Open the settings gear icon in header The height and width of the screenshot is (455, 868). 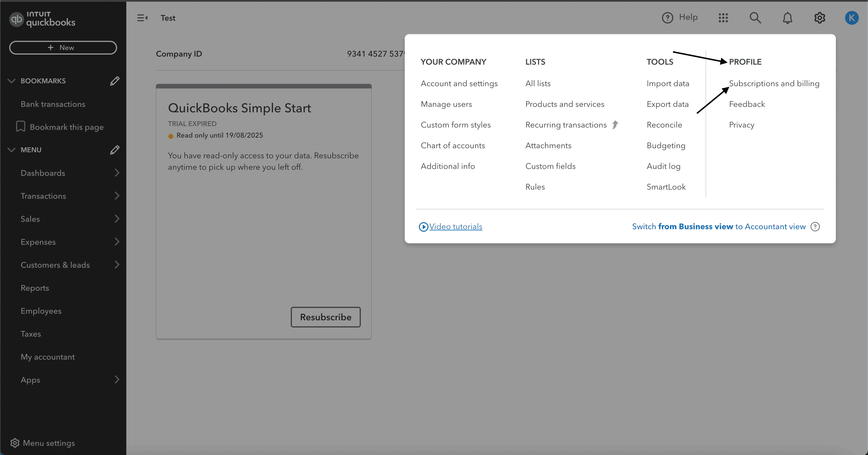tap(819, 18)
